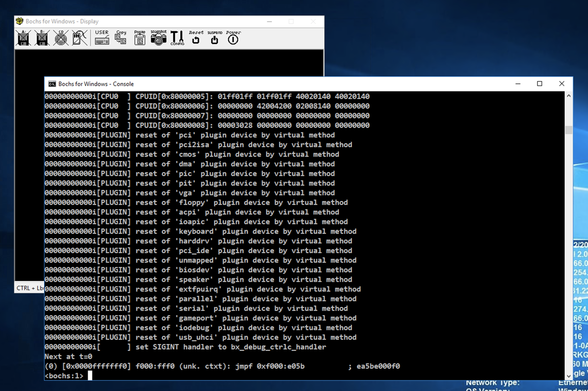588x391 pixels.
Task: Click the Paste clipboard icon
Action: [x=140, y=38]
